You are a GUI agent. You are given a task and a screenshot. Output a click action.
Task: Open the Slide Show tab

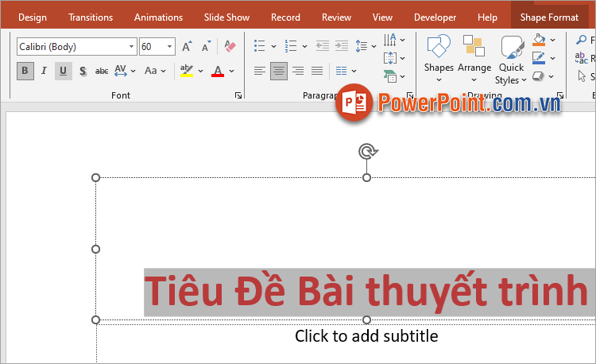226,17
